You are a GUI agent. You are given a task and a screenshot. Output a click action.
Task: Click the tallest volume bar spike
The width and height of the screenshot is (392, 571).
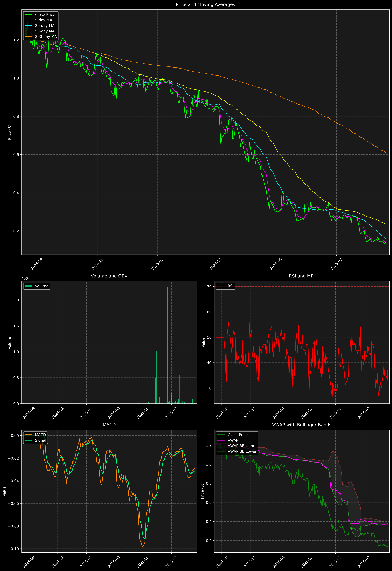tap(167, 344)
